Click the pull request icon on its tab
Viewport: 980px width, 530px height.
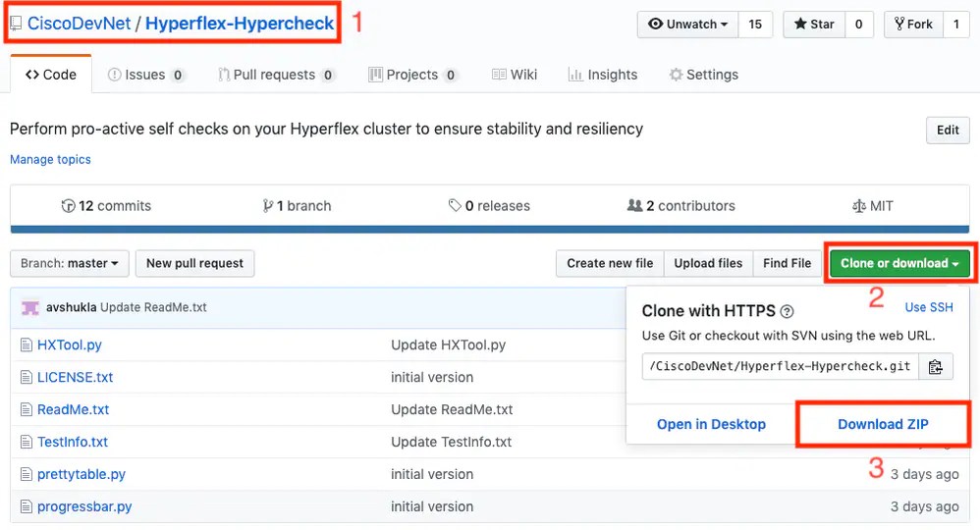click(223, 75)
